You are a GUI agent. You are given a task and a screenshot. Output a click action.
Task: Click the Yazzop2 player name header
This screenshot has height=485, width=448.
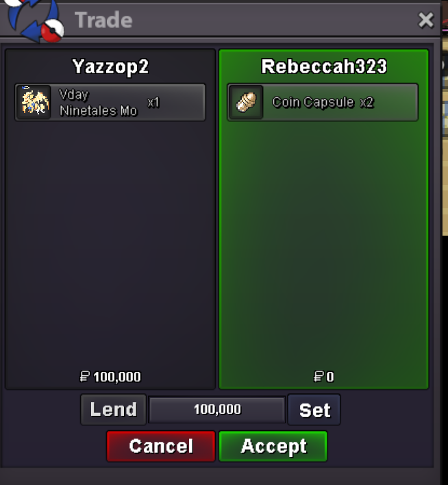point(110,66)
